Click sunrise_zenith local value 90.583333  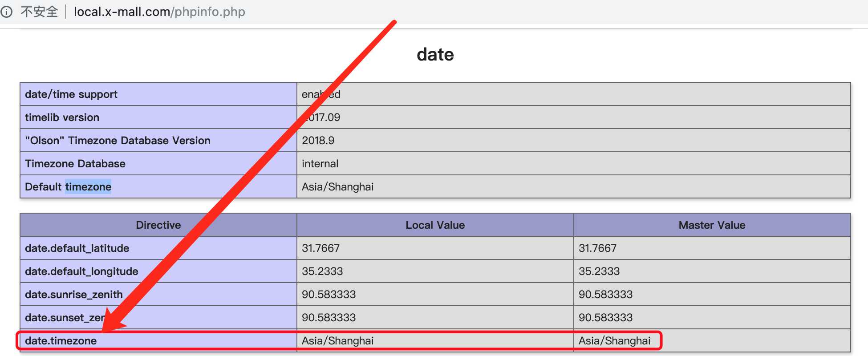pos(329,295)
